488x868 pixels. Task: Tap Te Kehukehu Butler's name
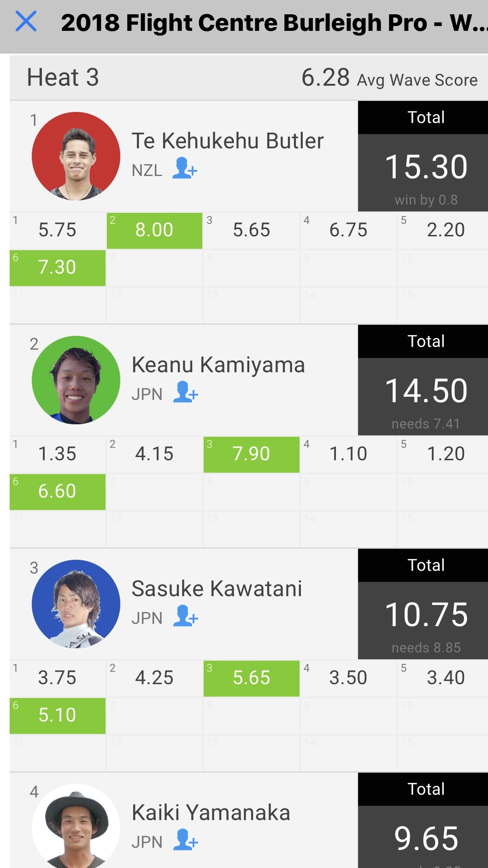pos(228,141)
